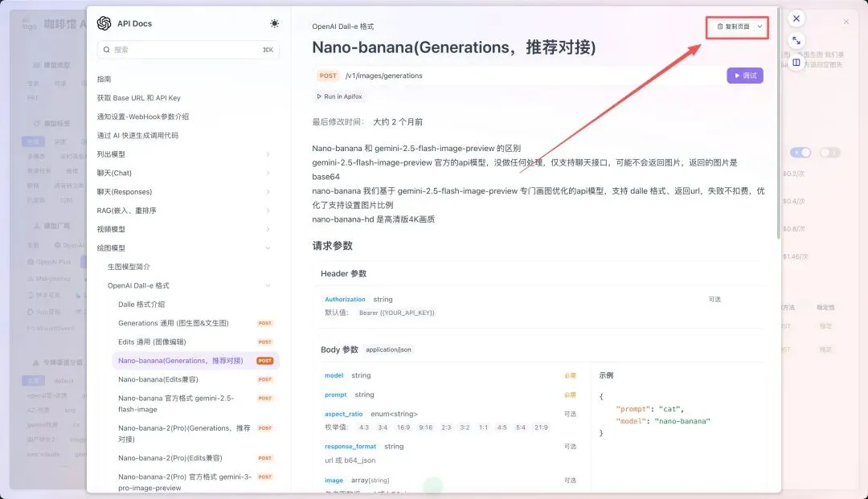The width and height of the screenshot is (868, 499).
Task: Open 通知设置-WebHook参数介绍 page
Action: pos(143,117)
